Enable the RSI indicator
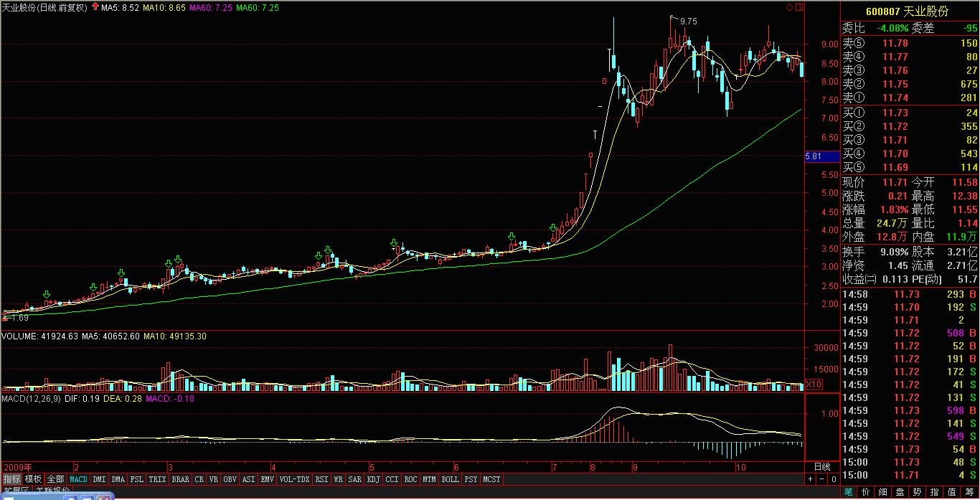980x500 pixels. click(321, 478)
